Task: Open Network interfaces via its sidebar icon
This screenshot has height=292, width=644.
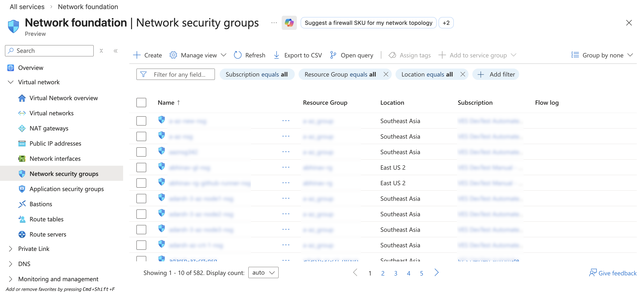Action: pos(22,158)
